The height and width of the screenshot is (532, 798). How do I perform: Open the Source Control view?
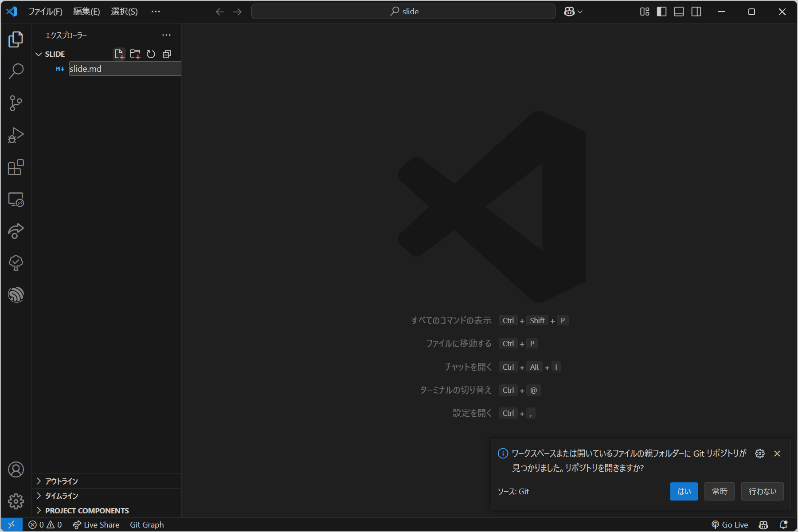16,103
